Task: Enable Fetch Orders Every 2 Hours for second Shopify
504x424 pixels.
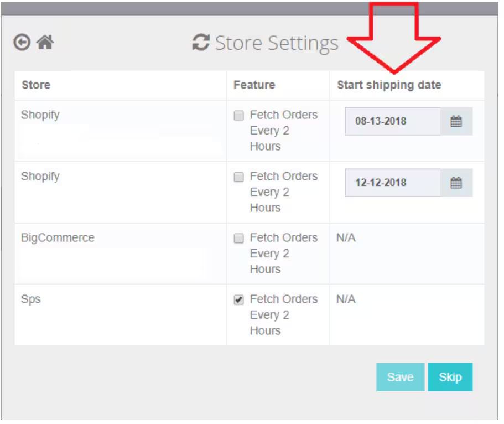Action: [x=238, y=177]
